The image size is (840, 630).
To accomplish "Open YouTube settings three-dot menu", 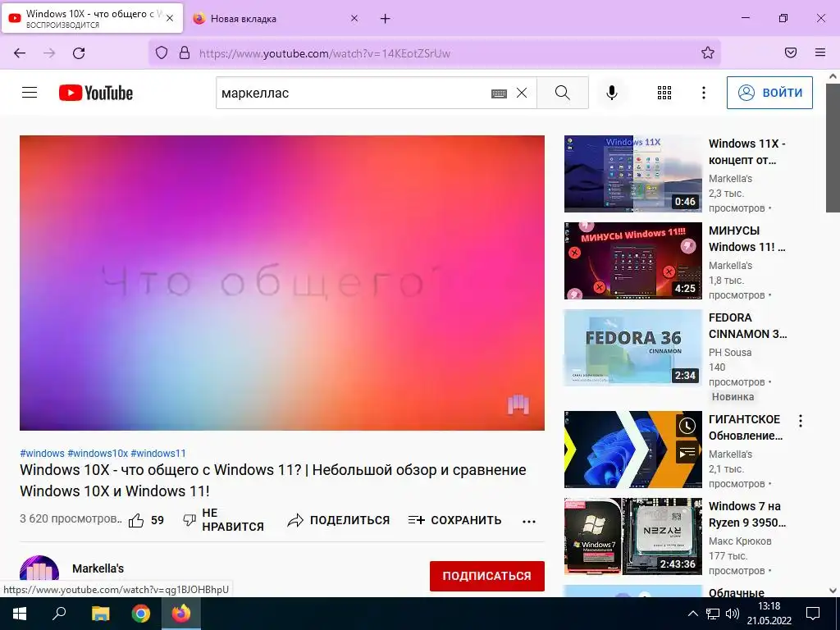I will pos(703,93).
